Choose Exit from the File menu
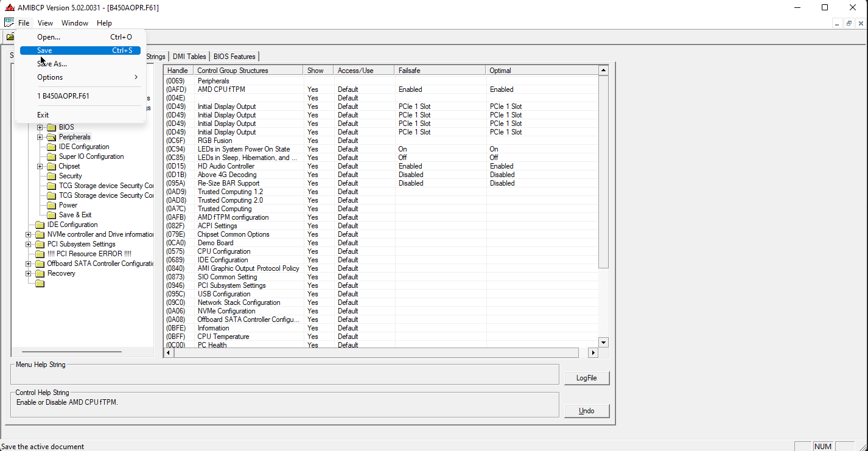 (80, 115)
